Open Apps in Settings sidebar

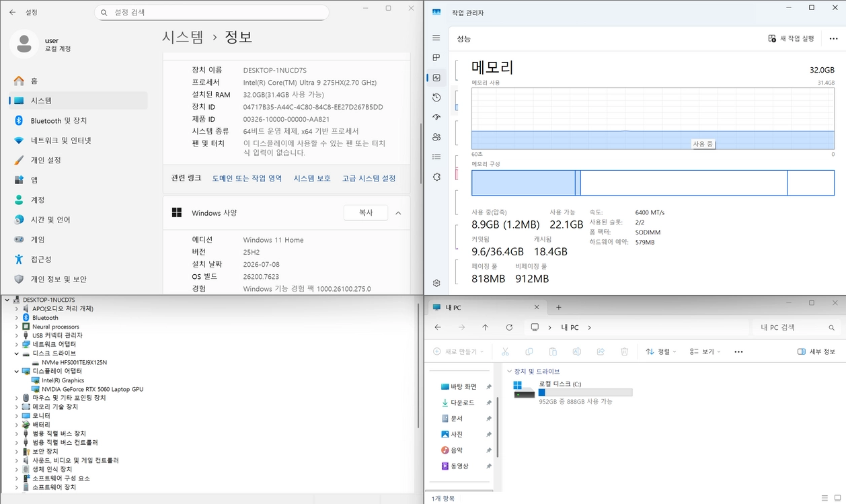pos(78,180)
